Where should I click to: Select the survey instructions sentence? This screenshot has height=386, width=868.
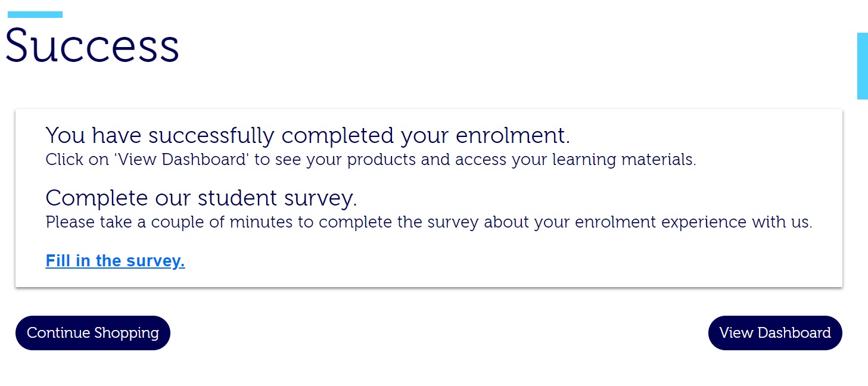(x=429, y=222)
